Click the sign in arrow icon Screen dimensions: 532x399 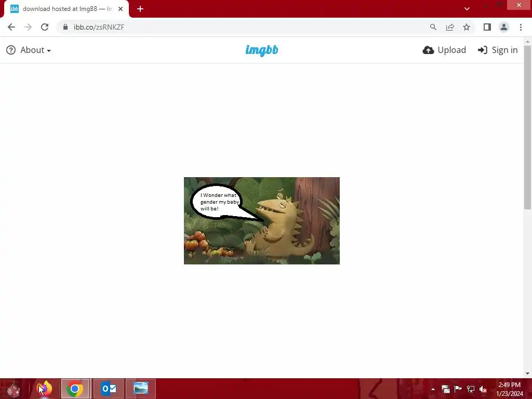(x=483, y=50)
